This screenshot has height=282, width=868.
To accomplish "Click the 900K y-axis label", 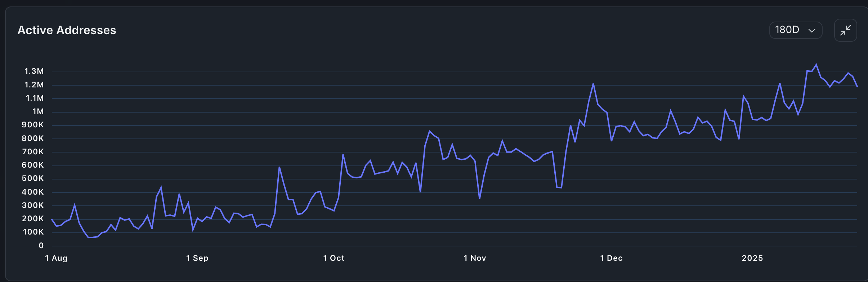I will 33,125.
